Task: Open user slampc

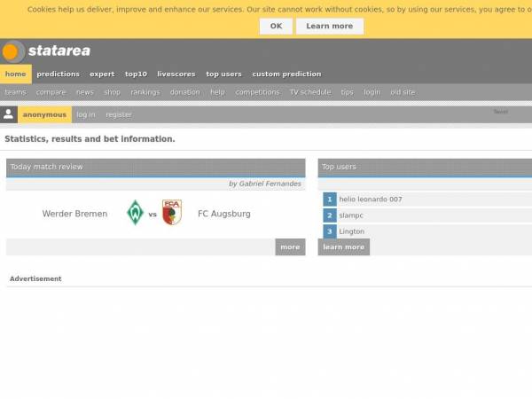Action: pyautogui.click(x=351, y=215)
